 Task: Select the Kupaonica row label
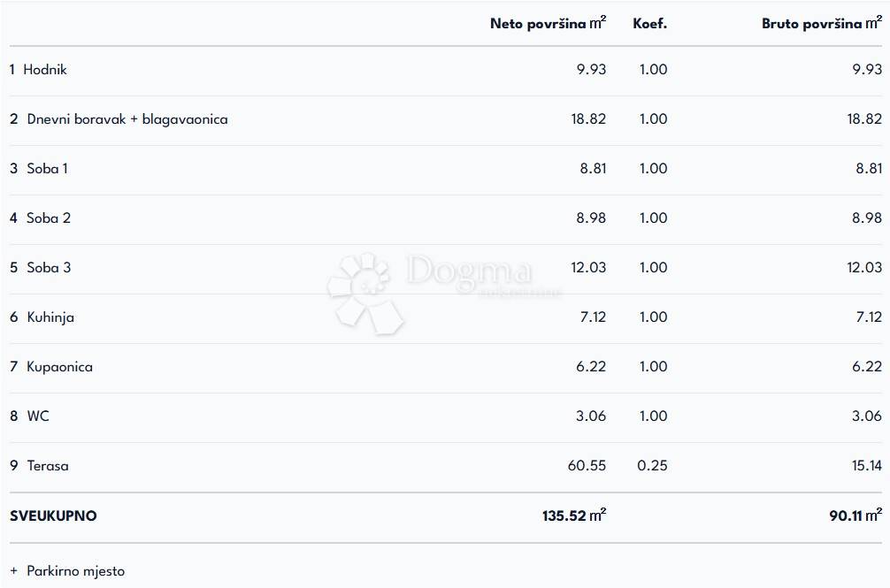click(59, 367)
